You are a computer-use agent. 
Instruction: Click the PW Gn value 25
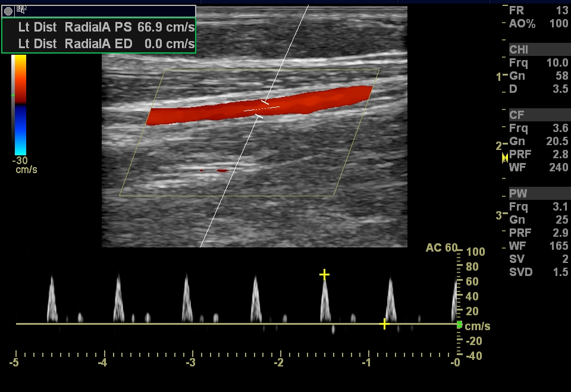[562, 220]
